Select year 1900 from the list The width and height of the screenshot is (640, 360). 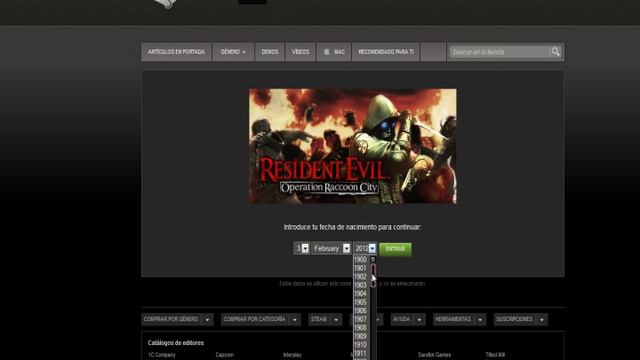click(x=361, y=260)
